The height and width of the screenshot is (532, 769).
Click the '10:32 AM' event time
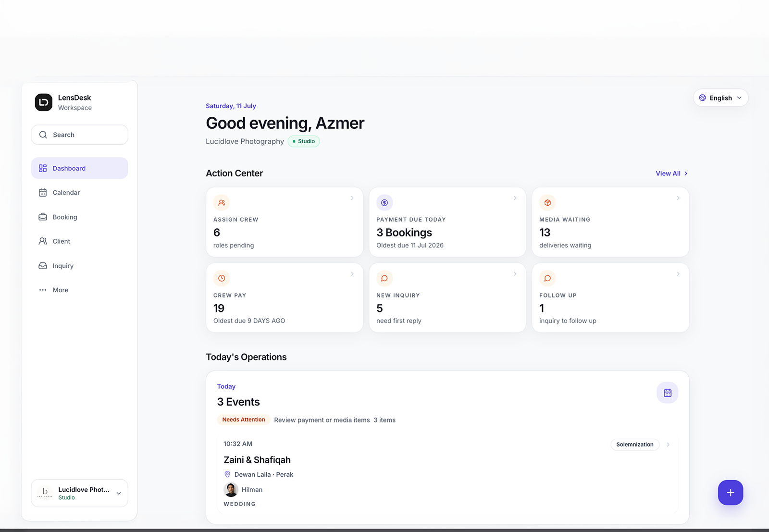[238, 444]
